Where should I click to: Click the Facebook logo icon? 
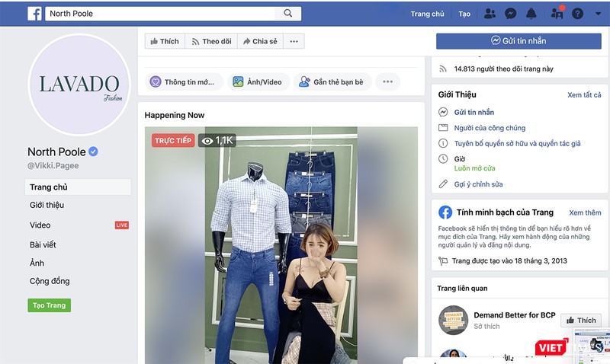[x=34, y=14]
